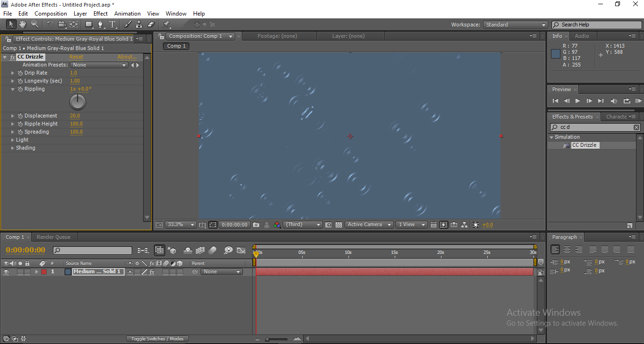This screenshot has width=644, height=344.
Task: Reset the CC Drizzle effect
Action: pyautogui.click(x=76, y=57)
